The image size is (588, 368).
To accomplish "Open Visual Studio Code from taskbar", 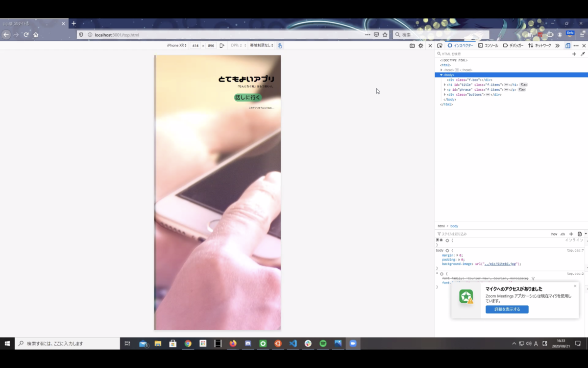I will (x=293, y=343).
